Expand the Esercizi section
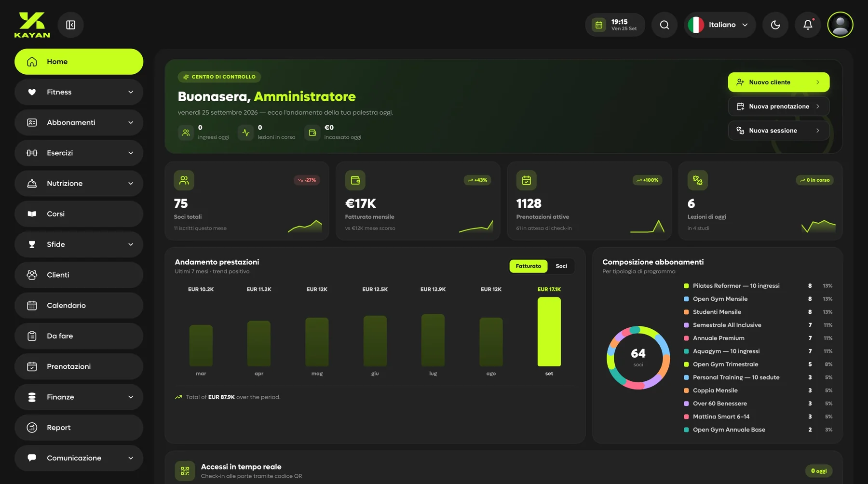The width and height of the screenshot is (868, 484). pos(79,153)
